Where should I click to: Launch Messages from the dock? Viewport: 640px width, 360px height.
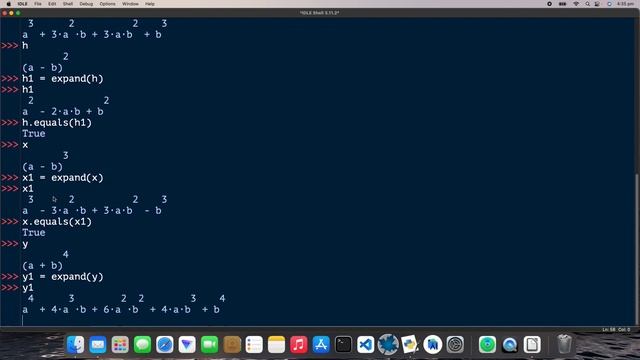[x=142, y=344]
